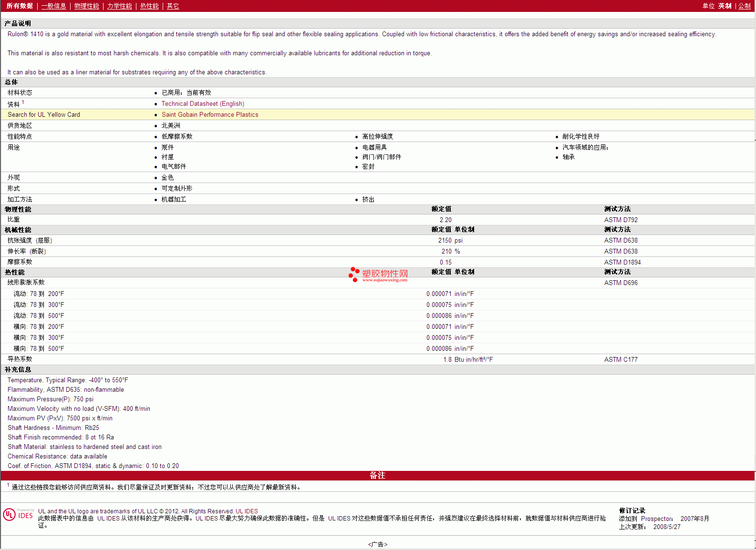
Task: Click the 阀门/阀门部件 use item
Action: point(382,157)
